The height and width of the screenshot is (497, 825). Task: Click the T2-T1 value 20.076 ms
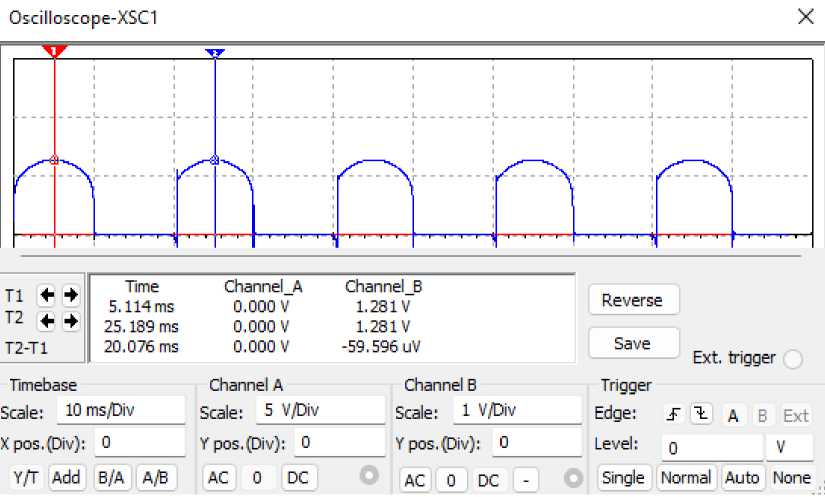coord(141,347)
